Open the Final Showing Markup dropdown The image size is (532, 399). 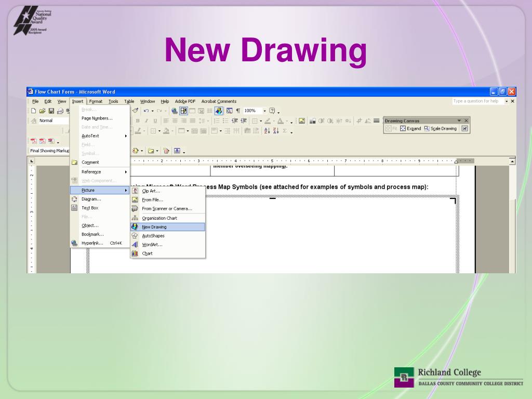[49, 151]
